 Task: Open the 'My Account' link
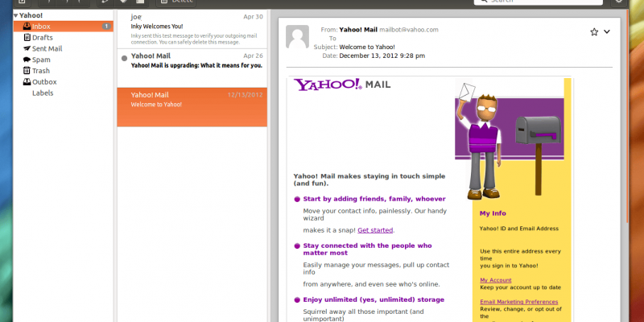click(496, 280)
